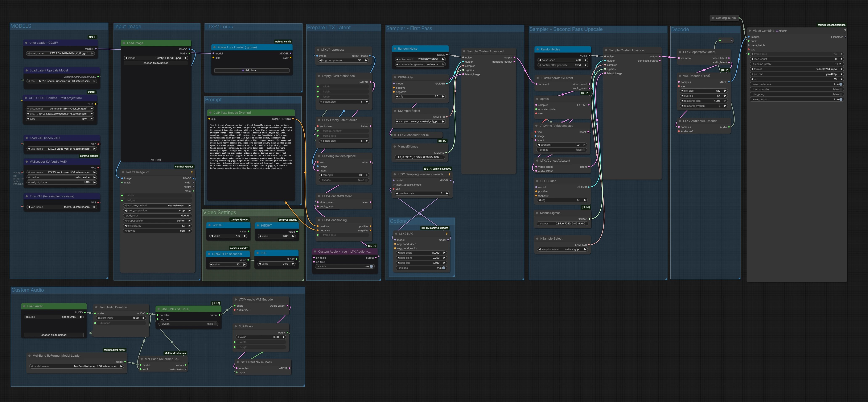This screenshot has height=402, width=868.
Task: Open Video Combine node help question mark
Action: pyautogui.click(x=844, y=31)
